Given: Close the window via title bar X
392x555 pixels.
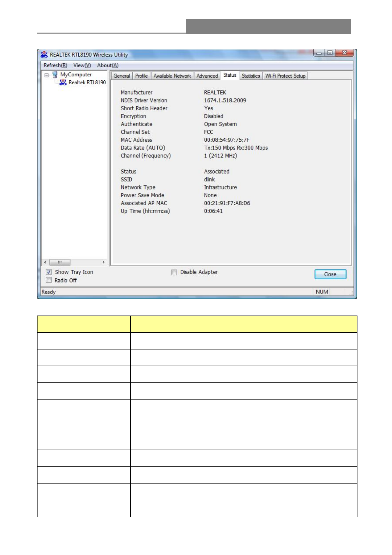Looking at the screenshot, I should (x=345, y=53).
